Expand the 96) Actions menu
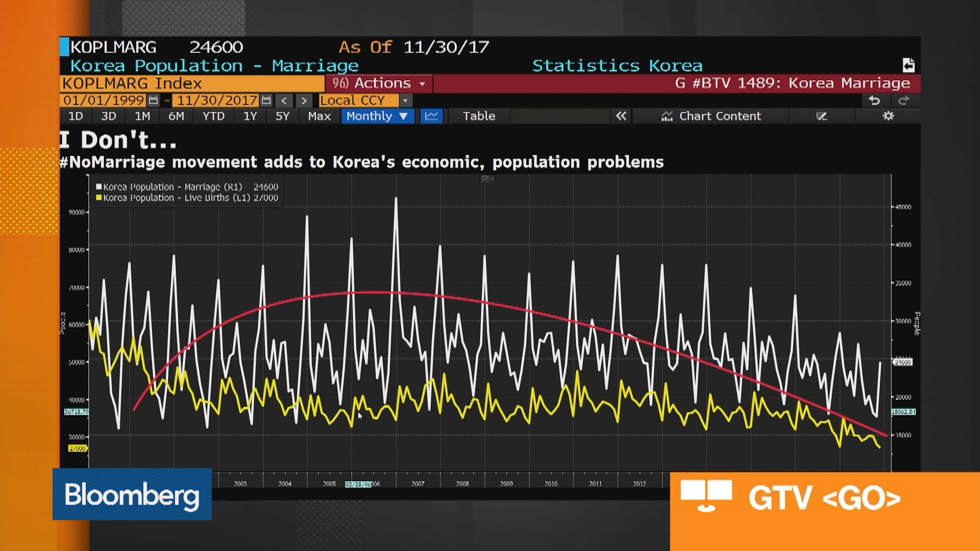The image size is (980, 551). [x=379, y=83]
